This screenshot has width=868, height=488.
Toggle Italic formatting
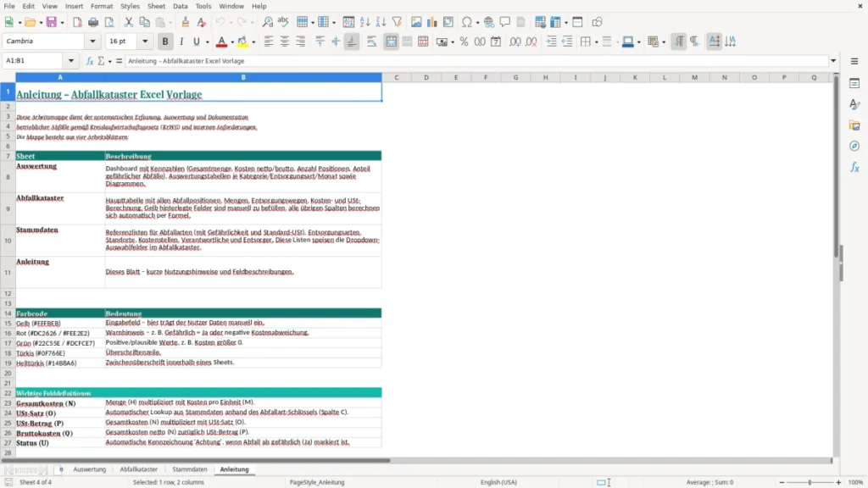pos(181,42)
